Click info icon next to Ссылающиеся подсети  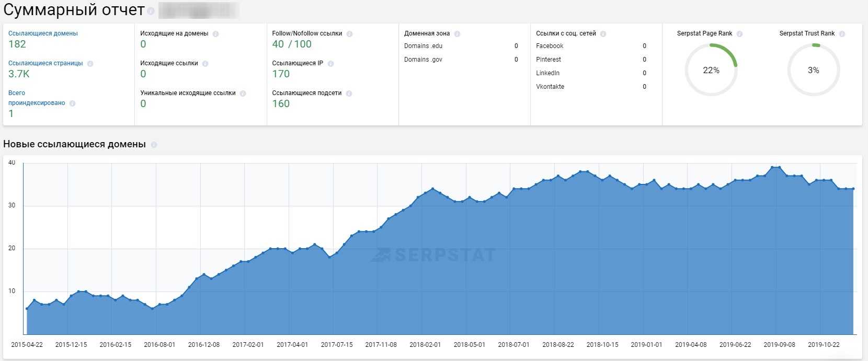[x=349, y=94]
